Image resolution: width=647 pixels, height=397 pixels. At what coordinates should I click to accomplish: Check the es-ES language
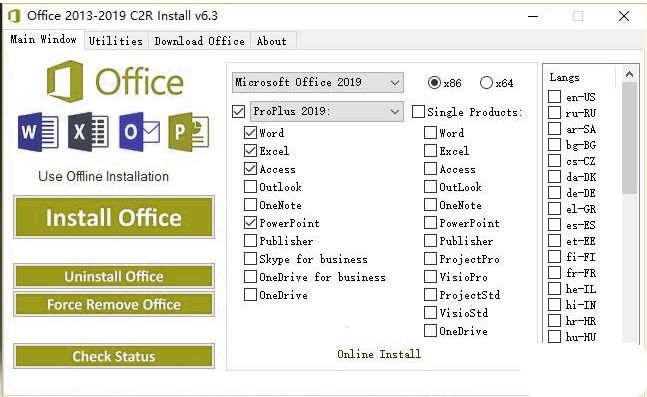pos(554,225)
